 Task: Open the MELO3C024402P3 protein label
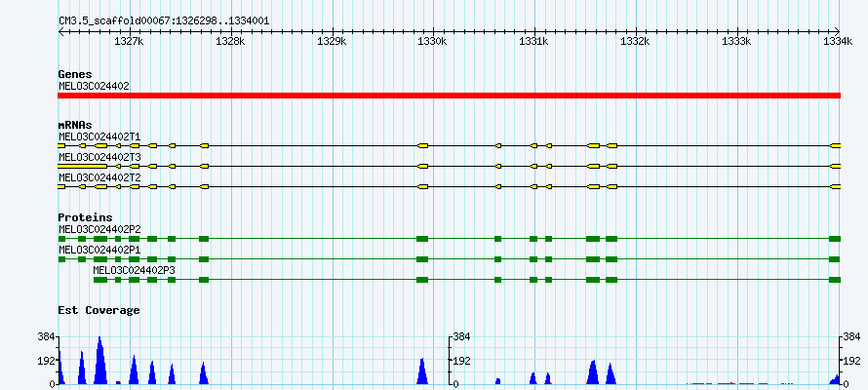(135, 270)
